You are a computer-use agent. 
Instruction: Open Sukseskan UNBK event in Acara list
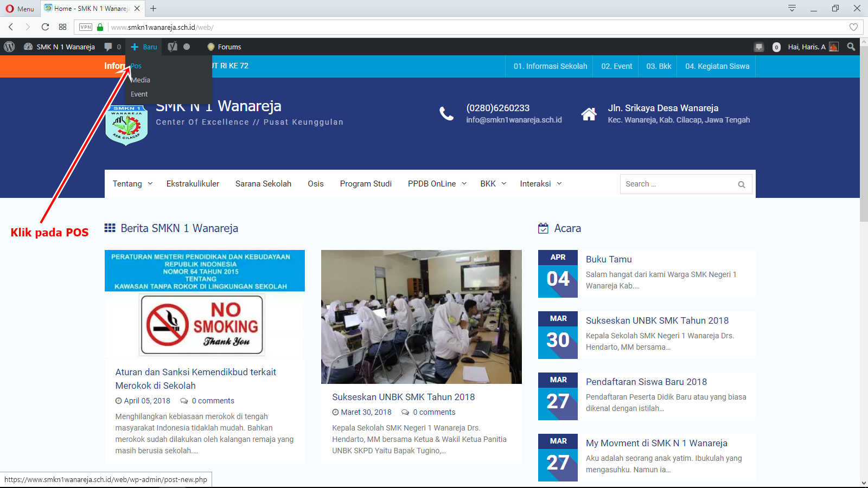click(657, 320)
